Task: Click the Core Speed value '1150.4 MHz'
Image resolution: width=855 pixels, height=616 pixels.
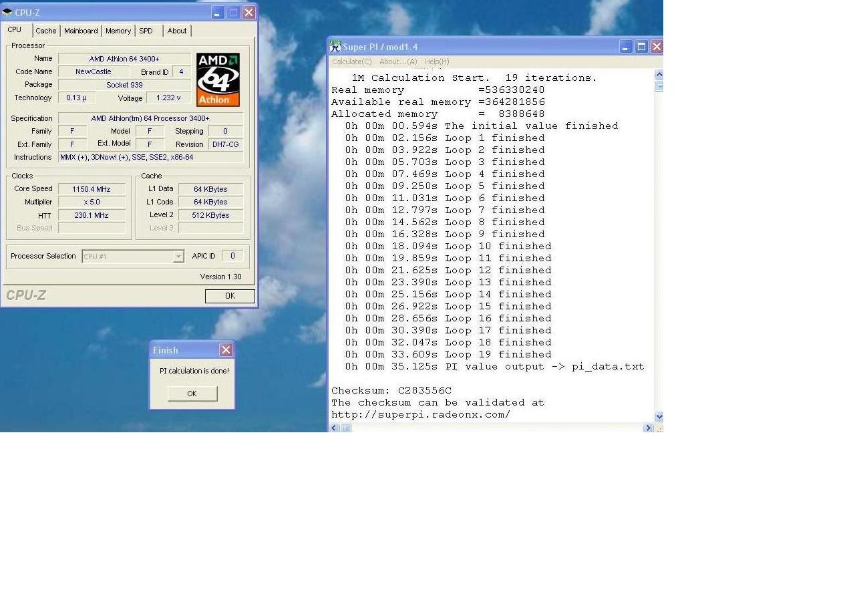Action: click(92, 189)
